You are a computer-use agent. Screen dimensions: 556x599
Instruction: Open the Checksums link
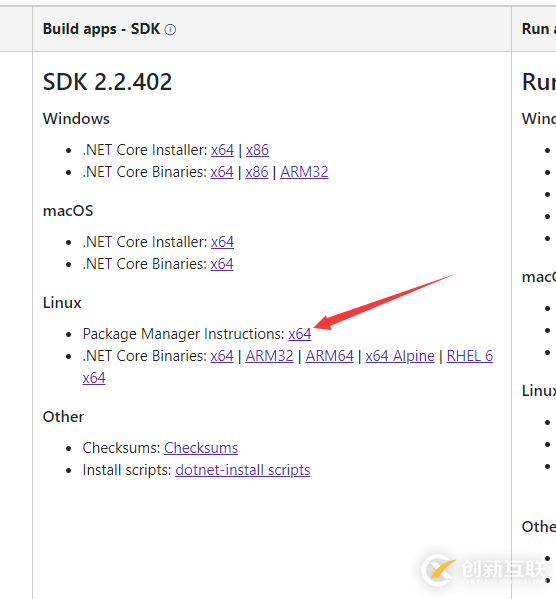pyautogui.click(x=201, y=448)
